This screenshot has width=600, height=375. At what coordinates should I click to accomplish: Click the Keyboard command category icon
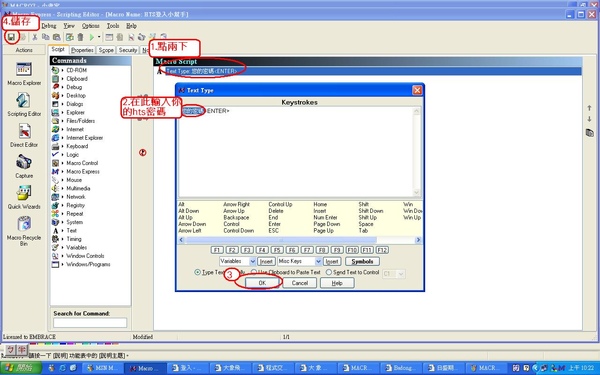click(55, 146)
